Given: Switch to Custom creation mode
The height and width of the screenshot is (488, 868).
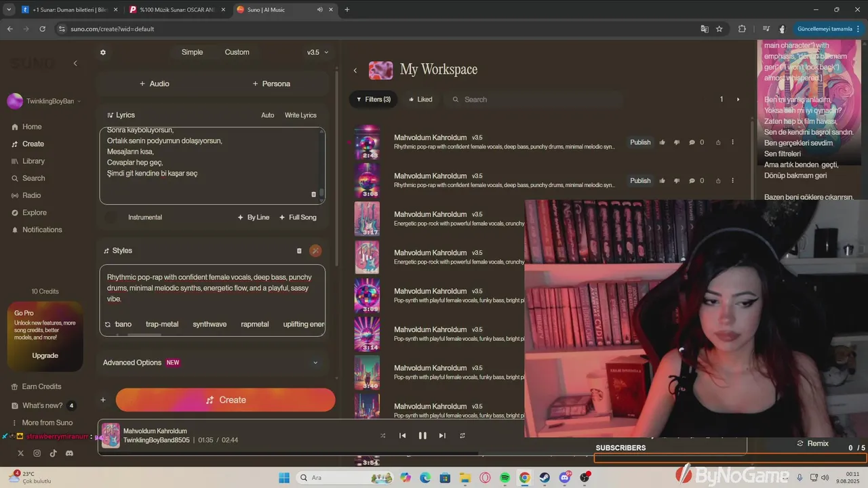Looking at the screenshot, I should tap(237, 52).
